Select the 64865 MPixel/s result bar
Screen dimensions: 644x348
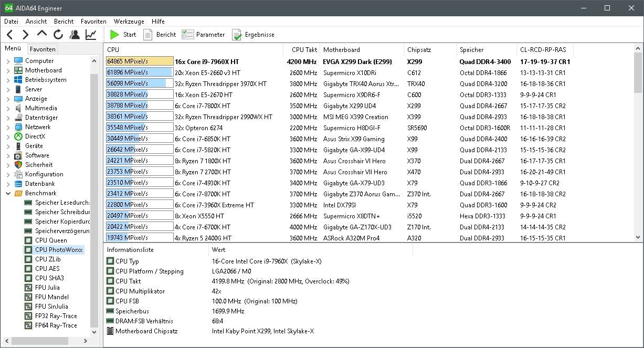tap(140, 61)
